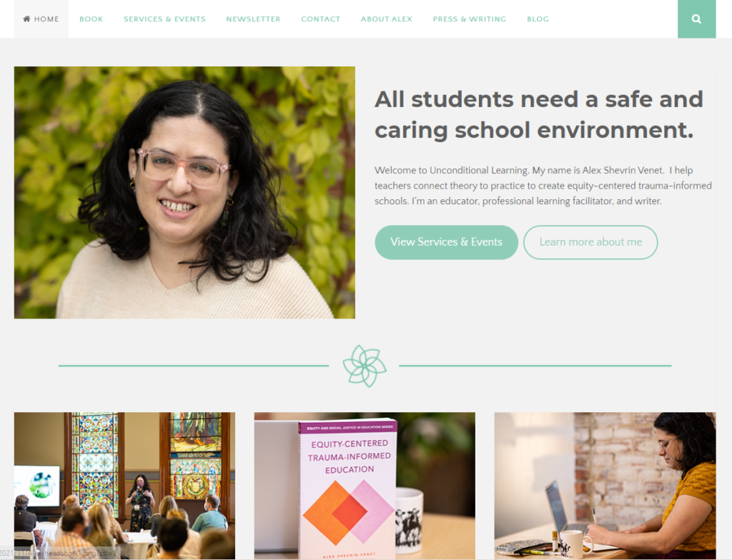Click the View Services & Events button
This screenshot has width=732, height=560.
pyautogui.click(x=446, y=242)
